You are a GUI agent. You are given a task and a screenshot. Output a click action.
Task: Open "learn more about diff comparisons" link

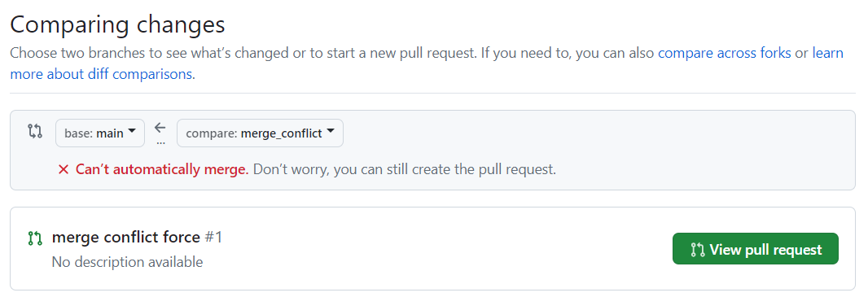coord(426,64)
